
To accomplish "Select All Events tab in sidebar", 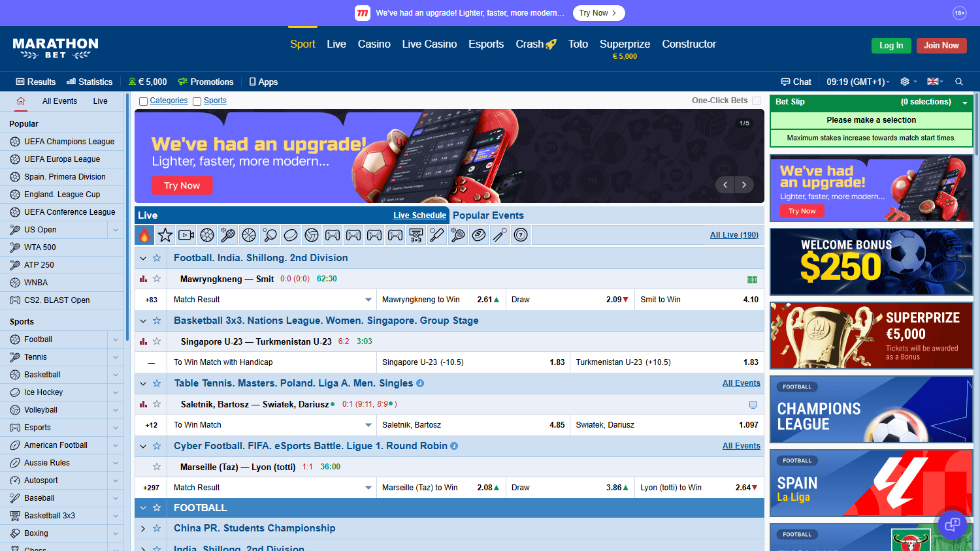I will [x=59, y=101].
